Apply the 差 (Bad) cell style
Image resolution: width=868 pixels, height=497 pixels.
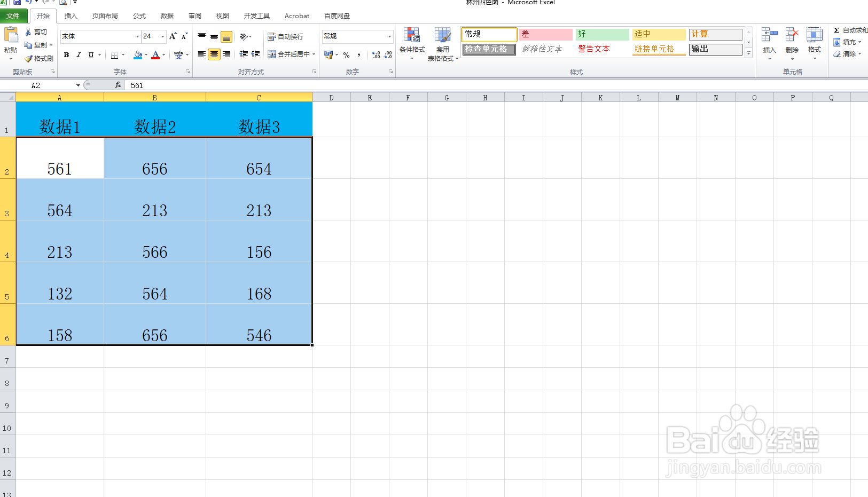pyautogui.click(x=546, y=34)
